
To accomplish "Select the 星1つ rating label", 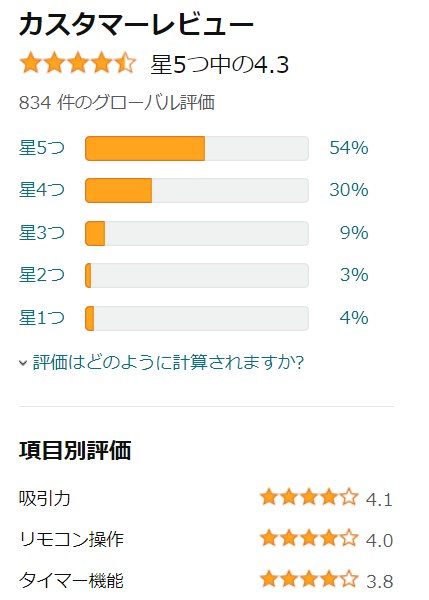I will click(42, 318).
